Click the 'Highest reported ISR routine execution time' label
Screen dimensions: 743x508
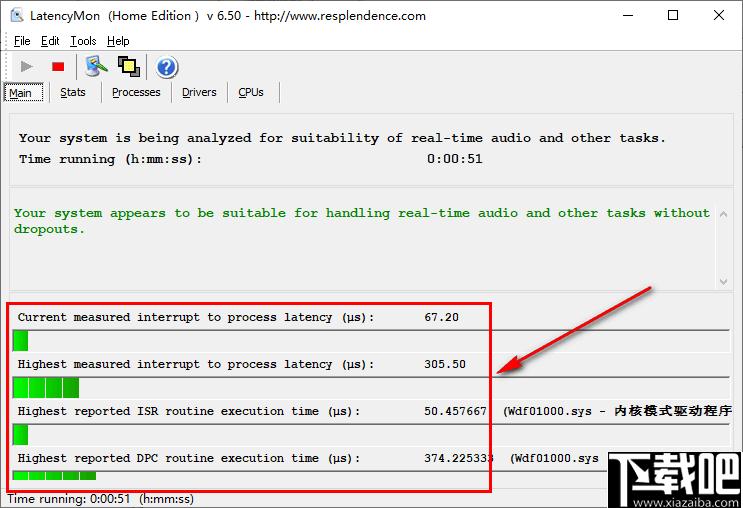pos(189,411)
